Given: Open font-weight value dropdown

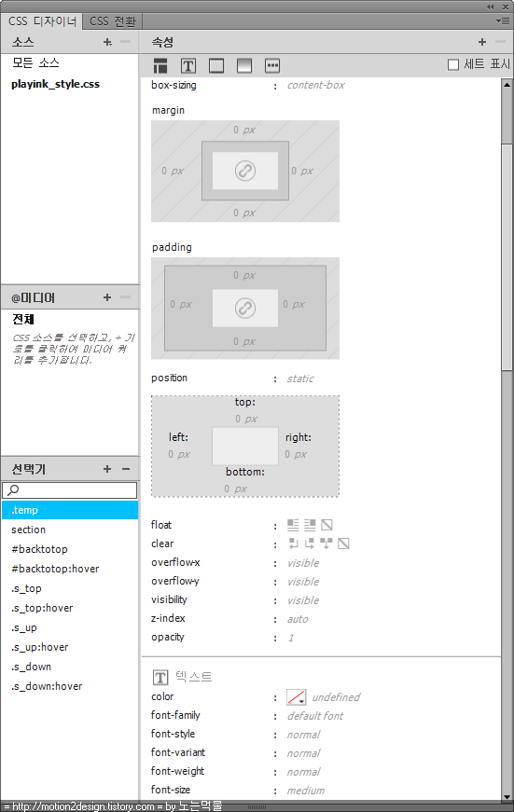Looking at the screenshot, I should coord(303,772).
